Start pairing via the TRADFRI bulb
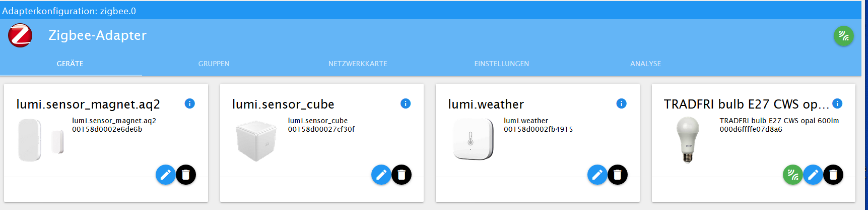Viewport: 868px width, 210px height. (x=793, y=175)
